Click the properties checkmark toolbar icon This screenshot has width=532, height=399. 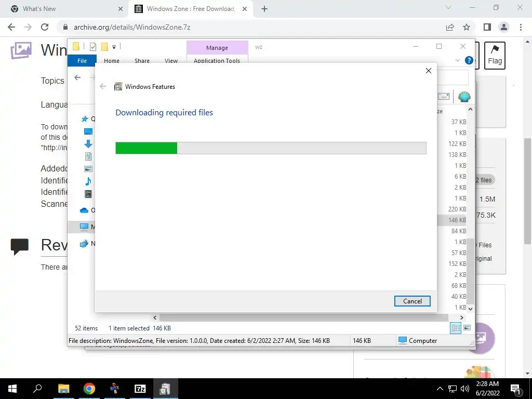[92, 47]
